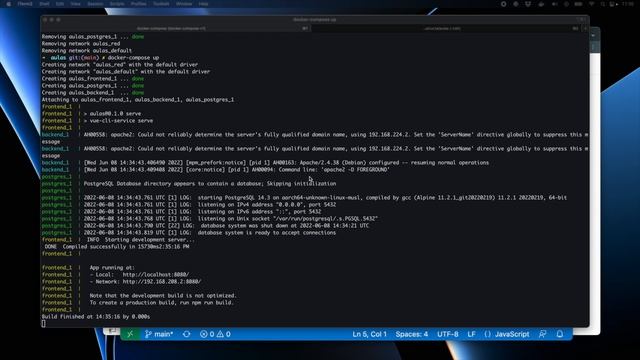
Task: Open the Help menu
Action: (x=203, y=4)
